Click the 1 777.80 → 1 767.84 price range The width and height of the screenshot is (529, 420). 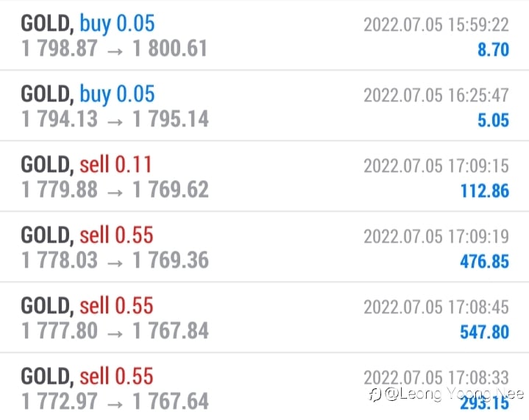coord(115,330)
